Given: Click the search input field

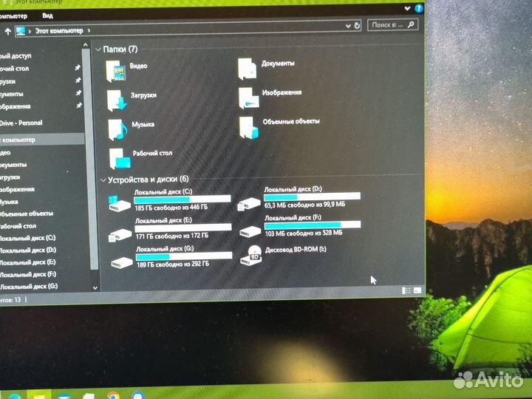Looking at the screenshot, I should click(x=388, y=25).
